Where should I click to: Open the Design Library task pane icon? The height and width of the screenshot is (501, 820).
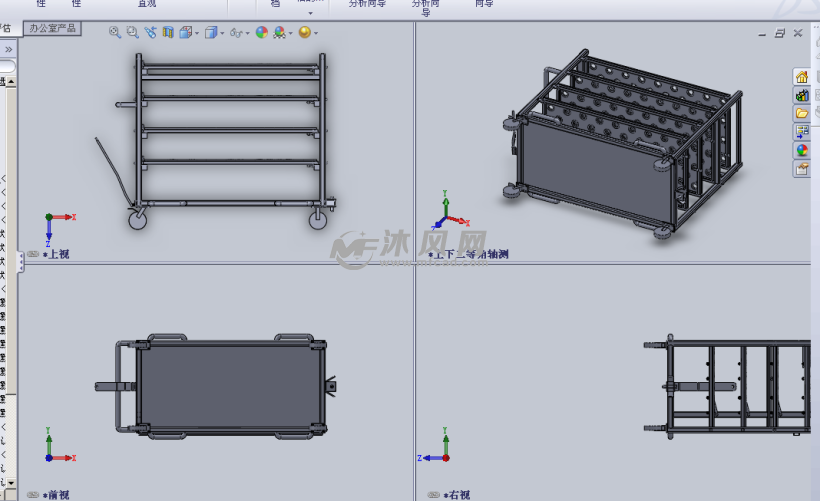[x=802, y=95]
